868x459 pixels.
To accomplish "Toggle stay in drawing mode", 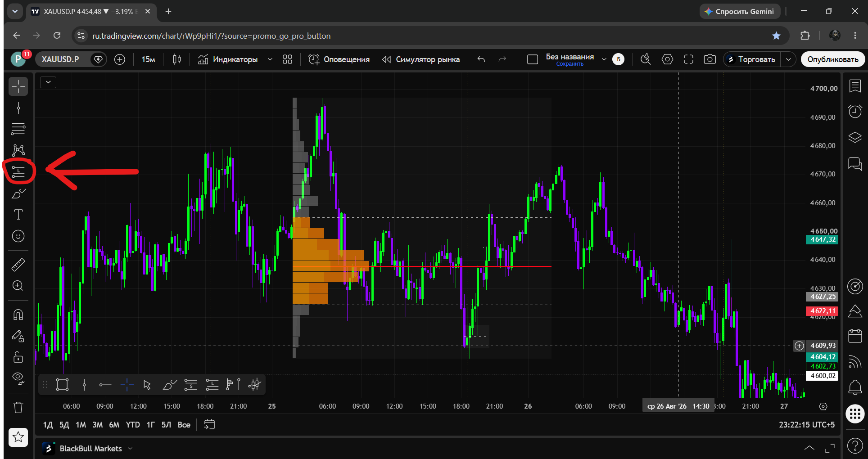I will click(18, 336).
